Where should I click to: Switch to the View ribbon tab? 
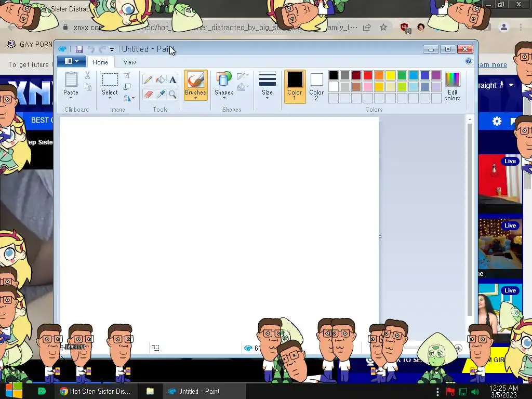[x=129, y=62]
